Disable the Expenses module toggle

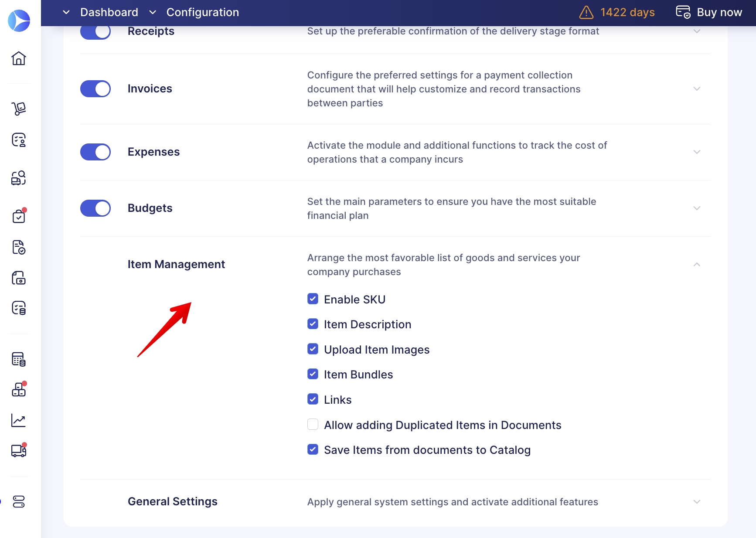click(95, 152)
